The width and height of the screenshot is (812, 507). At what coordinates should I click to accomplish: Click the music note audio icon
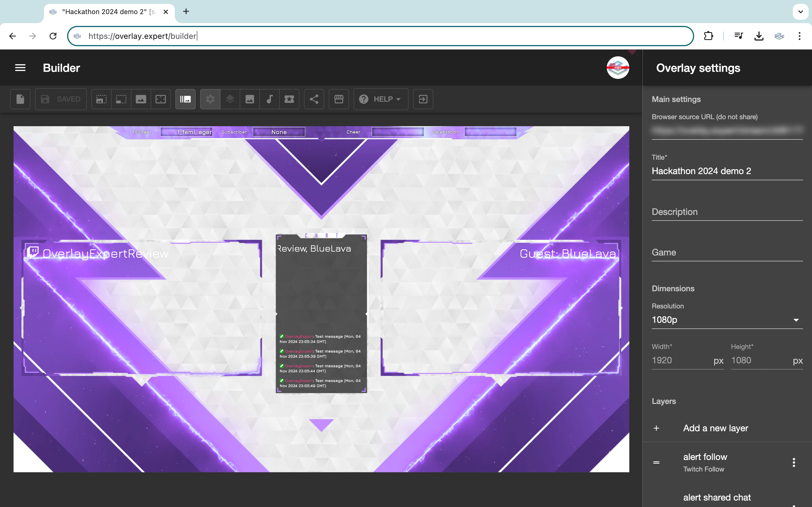[x=270, y=99]
